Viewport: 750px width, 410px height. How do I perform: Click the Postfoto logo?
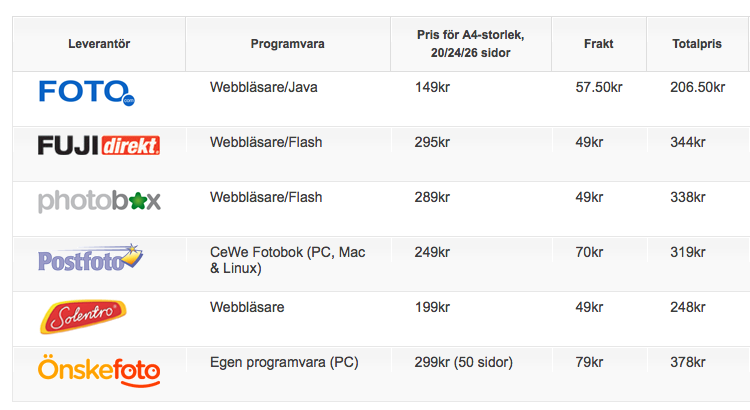[92, 258]
